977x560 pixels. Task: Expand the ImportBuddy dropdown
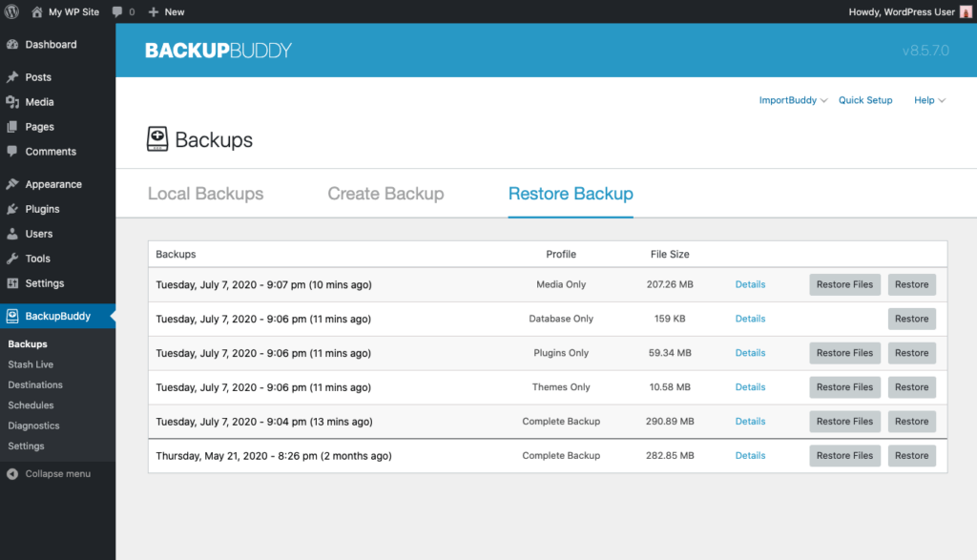pos(793,100)
